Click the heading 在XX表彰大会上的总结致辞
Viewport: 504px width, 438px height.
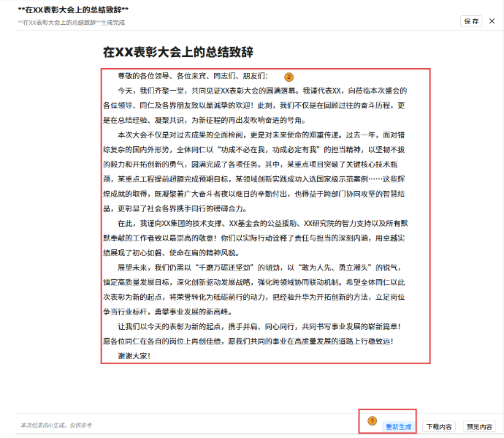click(178, 53)
